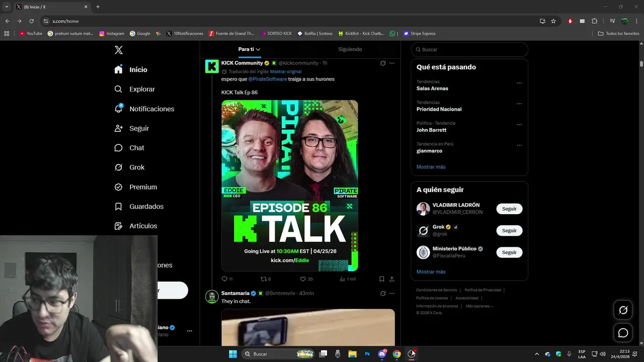Click Mostrar más under trends

point(431,167)
